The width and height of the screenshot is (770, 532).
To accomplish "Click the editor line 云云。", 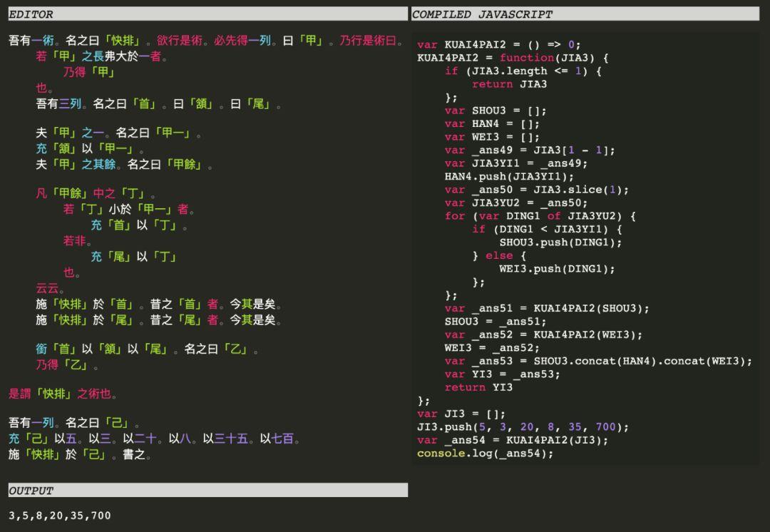I will (51, 289).
